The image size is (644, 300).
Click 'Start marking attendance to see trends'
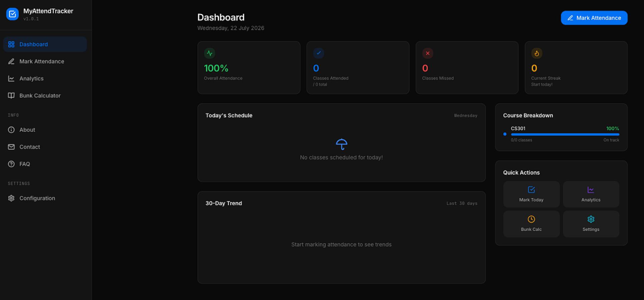point(342,245)
